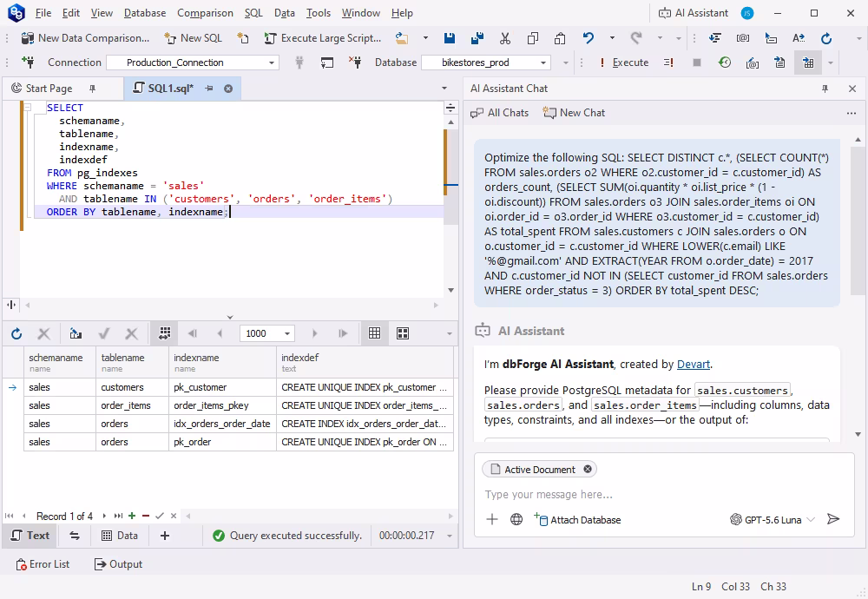Open the Undo history dropdown arrow
868x599 pixels.
click(612, 38)
